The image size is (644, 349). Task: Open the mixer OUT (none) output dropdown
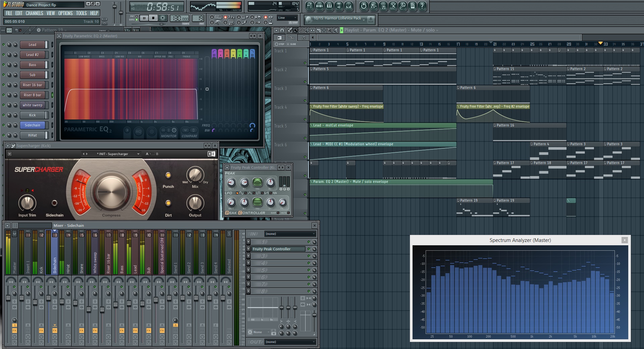pos(290,342)
